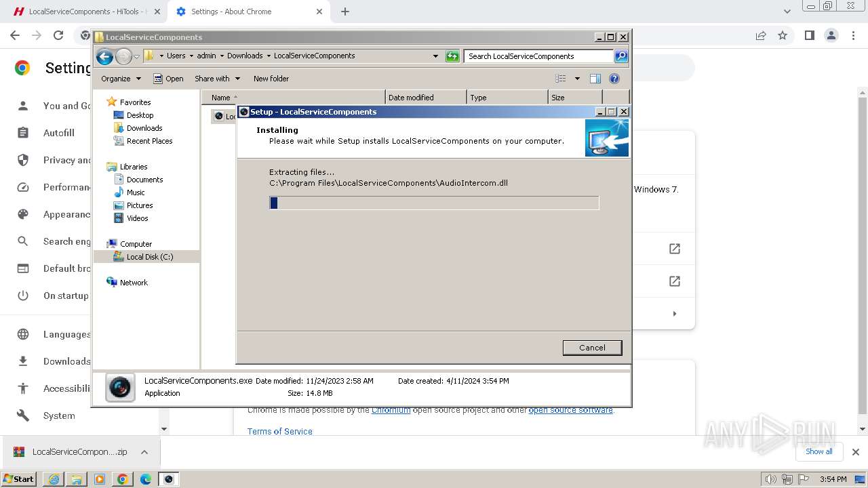The image size is (868, 488).
Task: Close the downloads bar
Action: 856,452
